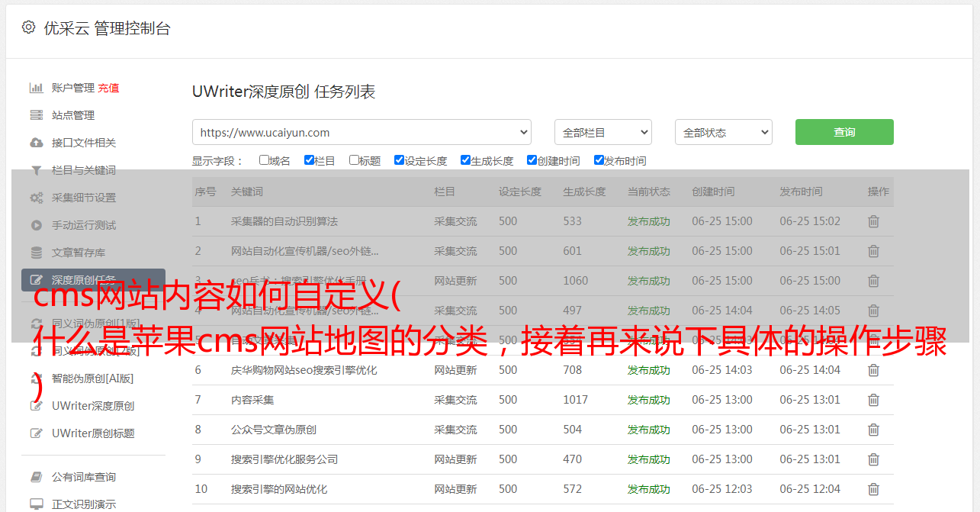980x512 pixels.
Task: Click generated length value 1017
Action: pyautogui.click(x=576, y=400)
